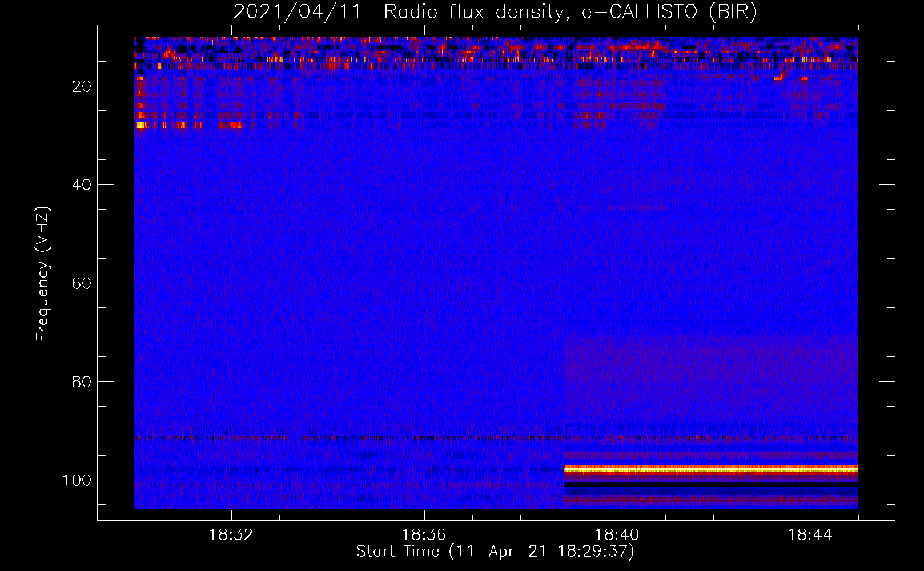The image size is (924, 571).
Task: Click the 18:44 time tick label
Action: [x=810, y=535]
